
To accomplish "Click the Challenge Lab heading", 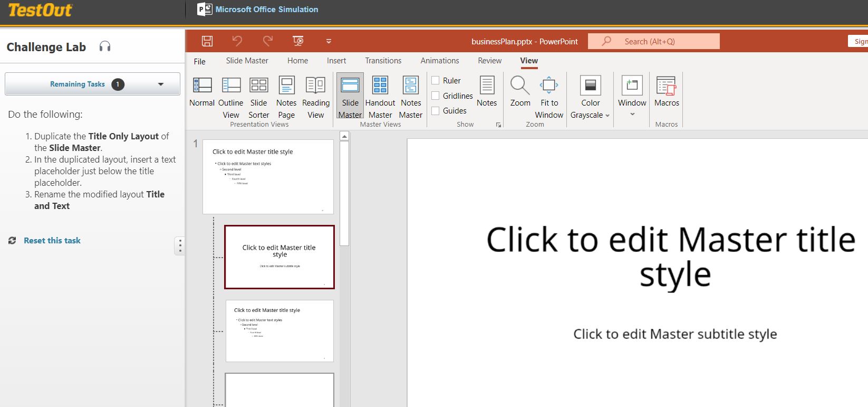I will [46, 47].
